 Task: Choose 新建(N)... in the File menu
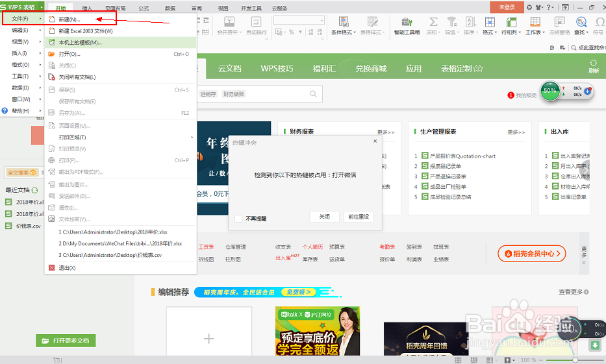120,19
